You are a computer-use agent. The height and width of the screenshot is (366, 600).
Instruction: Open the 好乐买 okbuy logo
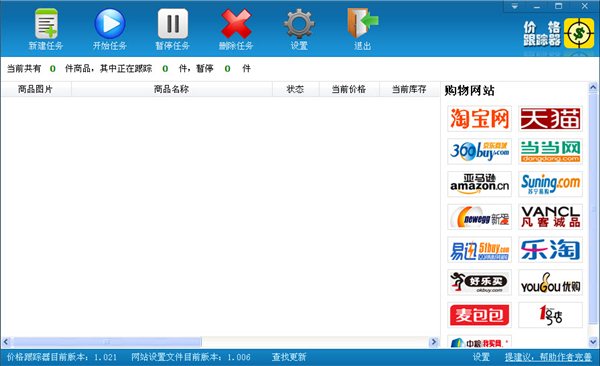479,283
